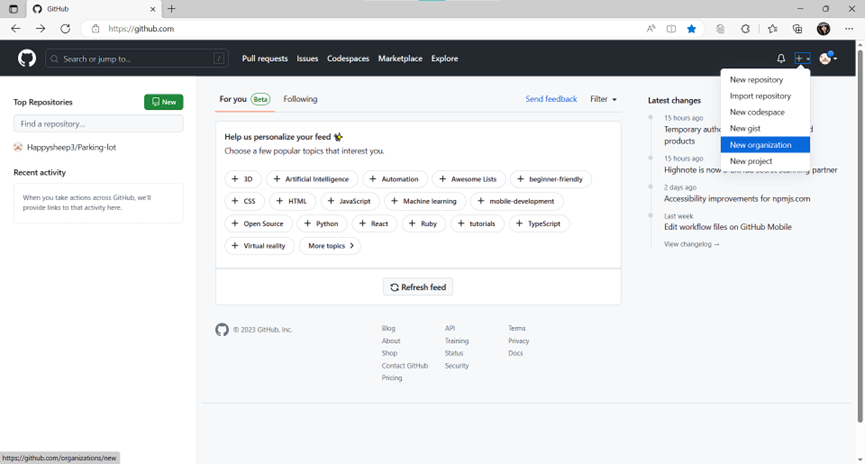Click the GitHub Octocat logo in header

pyautogui.click(x=26, y=58)
